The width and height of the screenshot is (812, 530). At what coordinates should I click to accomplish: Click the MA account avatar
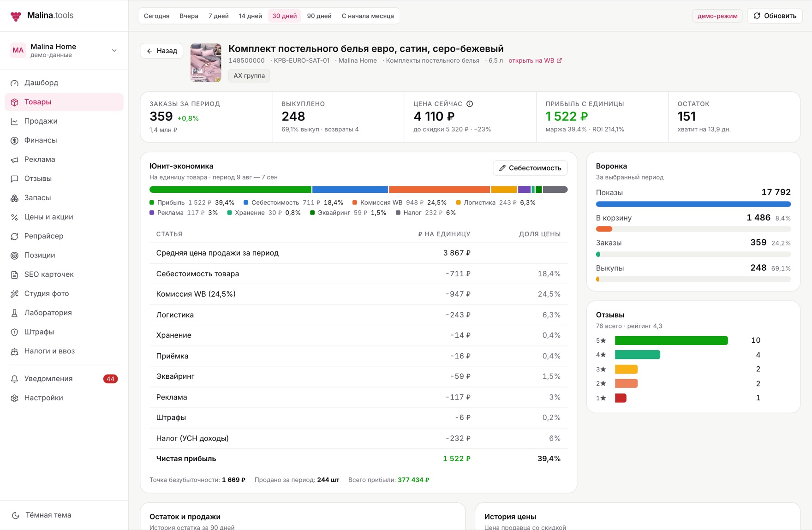point(18,50)
